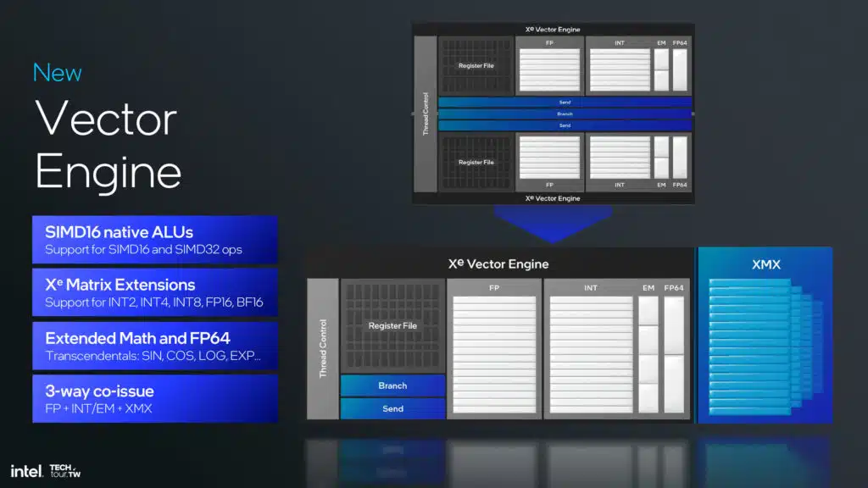
Task: Select the large FP64 column
Action: (674, 355)
